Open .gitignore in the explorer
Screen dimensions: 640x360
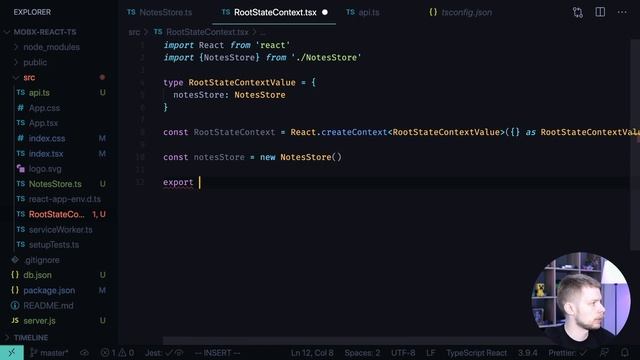[42, 260]
